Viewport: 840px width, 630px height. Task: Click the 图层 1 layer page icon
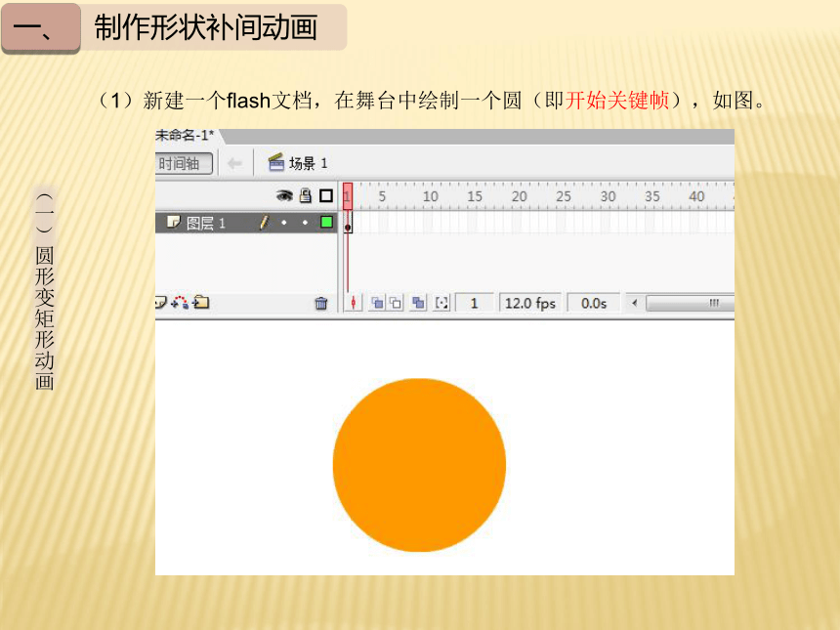click(x=173, y=222)
